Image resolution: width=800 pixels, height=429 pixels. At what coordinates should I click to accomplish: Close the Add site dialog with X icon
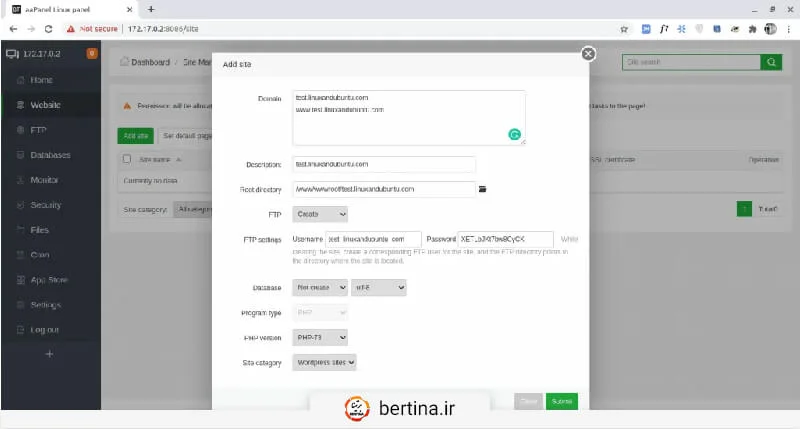[x=588, y=54]
